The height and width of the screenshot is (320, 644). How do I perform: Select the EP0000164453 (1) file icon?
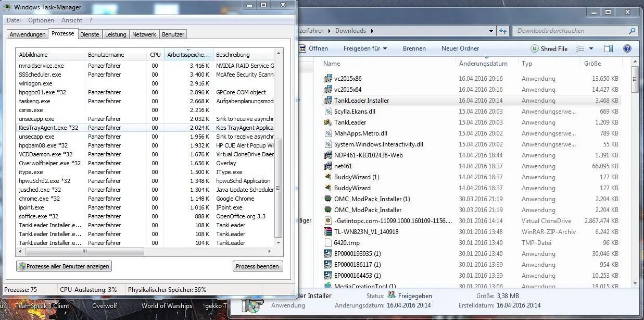pos(328,276)
